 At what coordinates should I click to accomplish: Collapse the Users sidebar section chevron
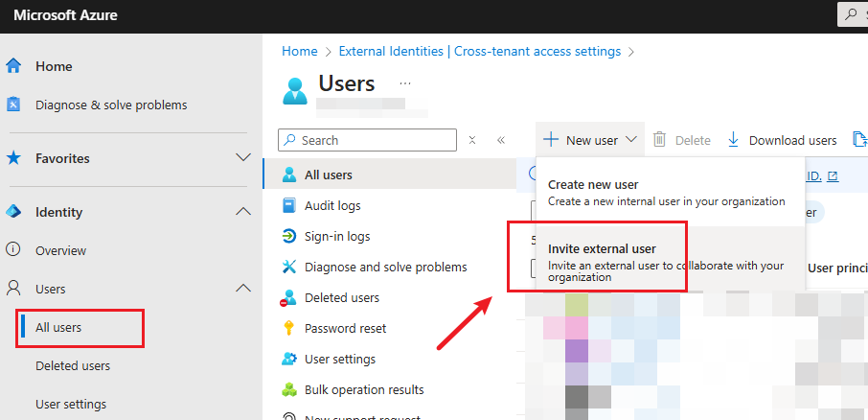click(243, 288)
